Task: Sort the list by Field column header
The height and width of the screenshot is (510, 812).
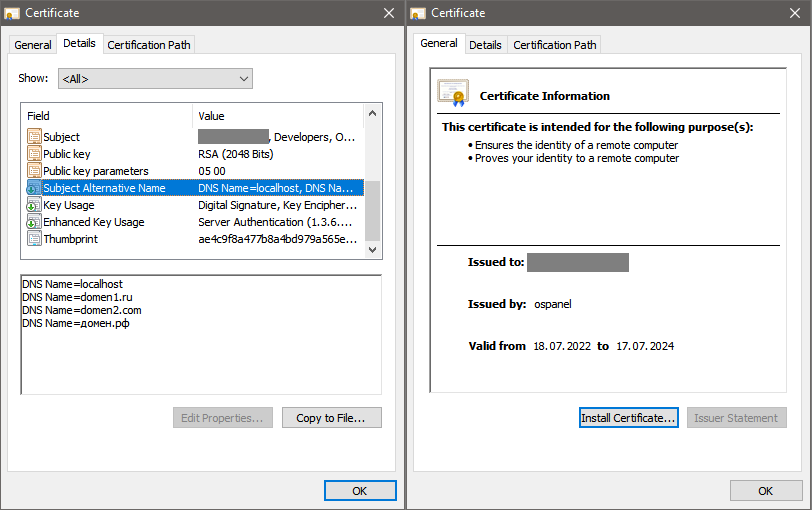Action: tap(105, 116)
